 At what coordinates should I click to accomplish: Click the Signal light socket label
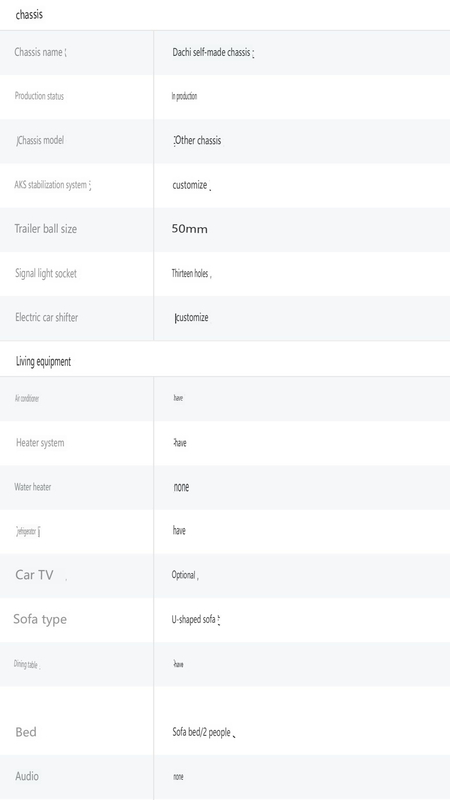point(46,273)
